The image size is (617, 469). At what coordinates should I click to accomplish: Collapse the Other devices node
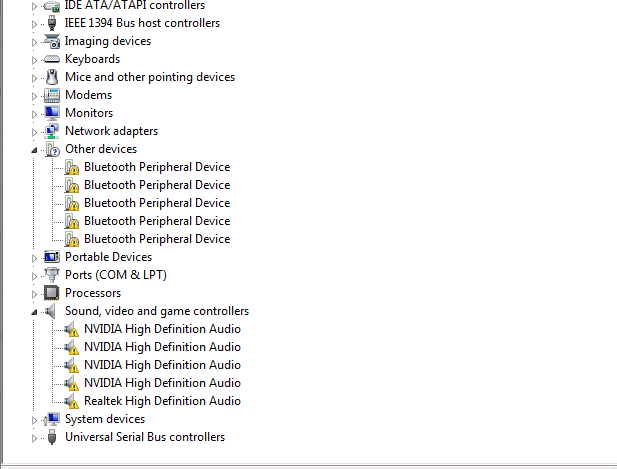pyautogui.click(x=34, y=150)
